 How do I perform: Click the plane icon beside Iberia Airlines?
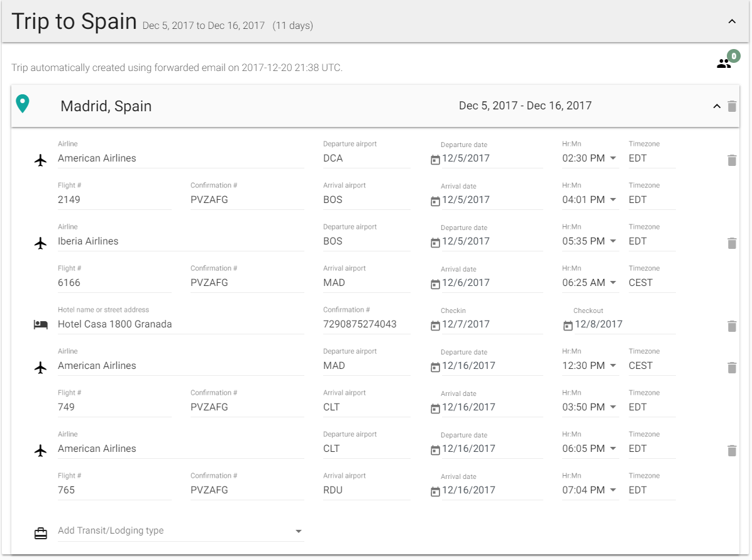[41, 243]
